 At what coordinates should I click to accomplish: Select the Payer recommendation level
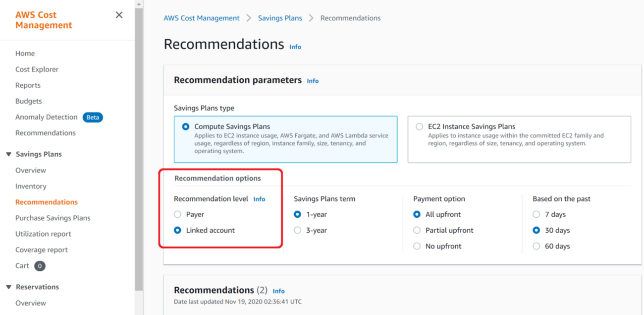pos(178,215)
